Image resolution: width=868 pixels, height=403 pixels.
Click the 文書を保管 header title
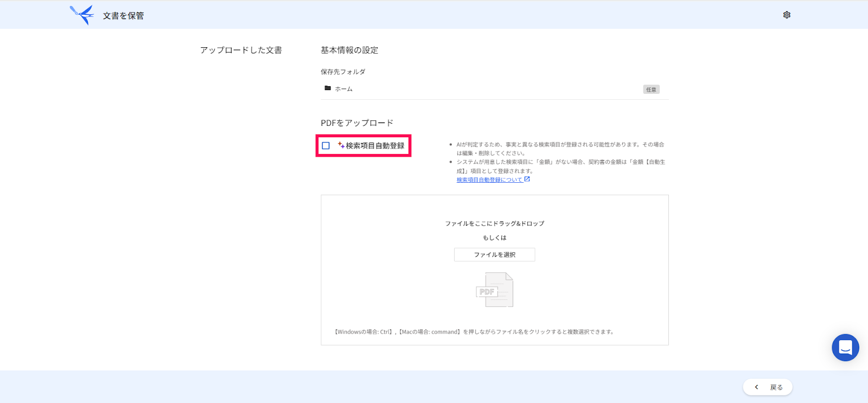pos(124,16)
